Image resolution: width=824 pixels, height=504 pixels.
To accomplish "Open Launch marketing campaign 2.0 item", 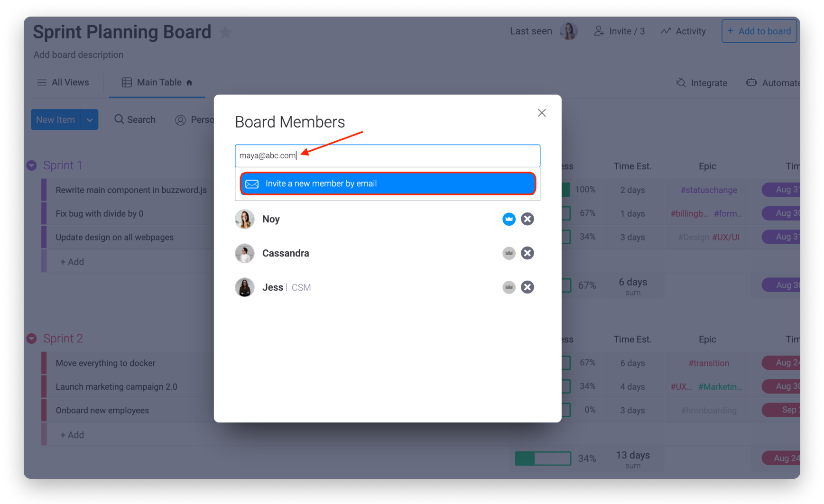I will [117, 387].
